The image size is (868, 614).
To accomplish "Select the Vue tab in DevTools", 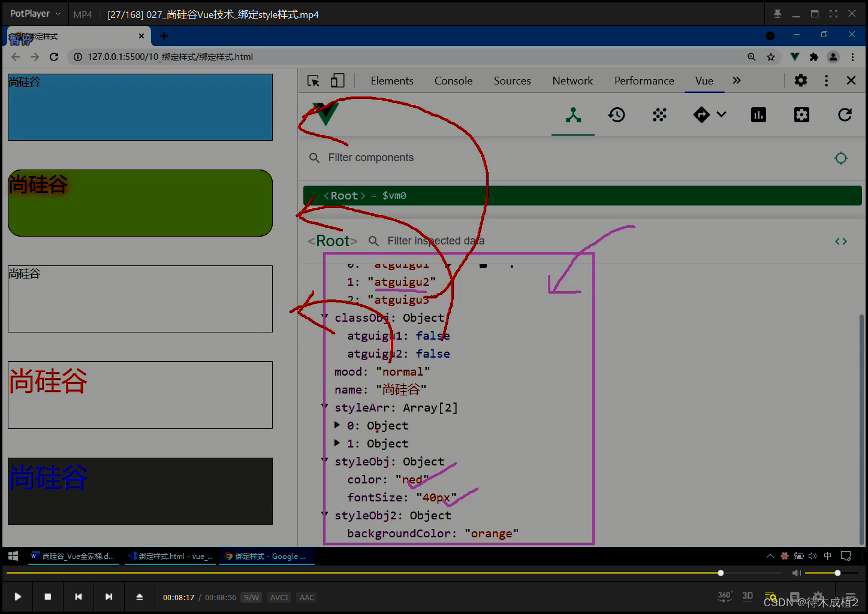I will click(704, 81).
